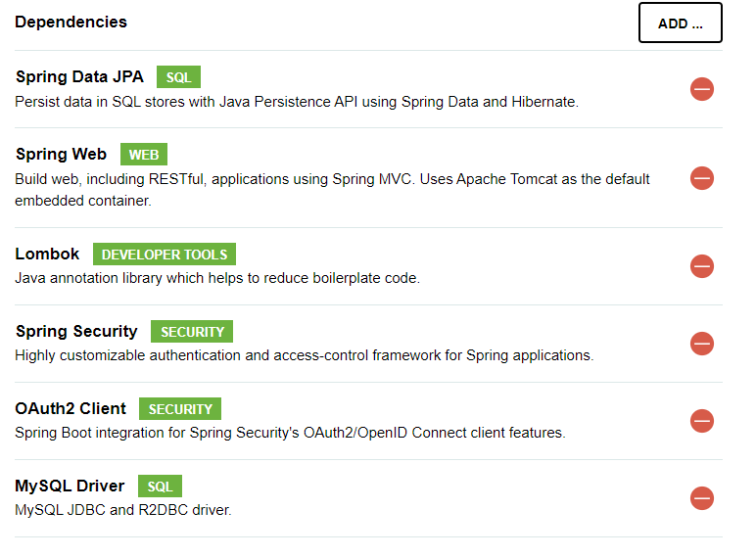Click the SQL tag beside Spring Data JPA
Viewport: 756px width, 557px height.
(178, 77)
